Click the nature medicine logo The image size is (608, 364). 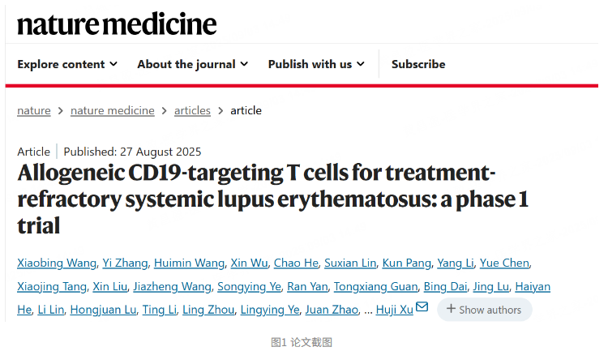coord(117,24)
